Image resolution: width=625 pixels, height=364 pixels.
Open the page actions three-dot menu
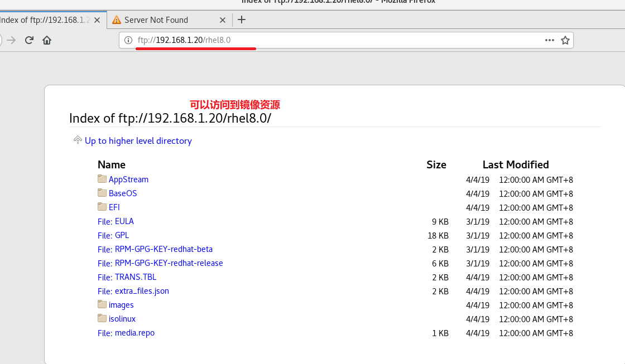(x=550, y=40)
